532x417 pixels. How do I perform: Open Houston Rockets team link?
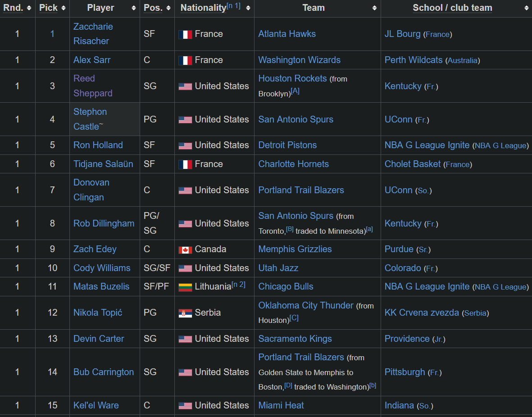click(292, 78)
